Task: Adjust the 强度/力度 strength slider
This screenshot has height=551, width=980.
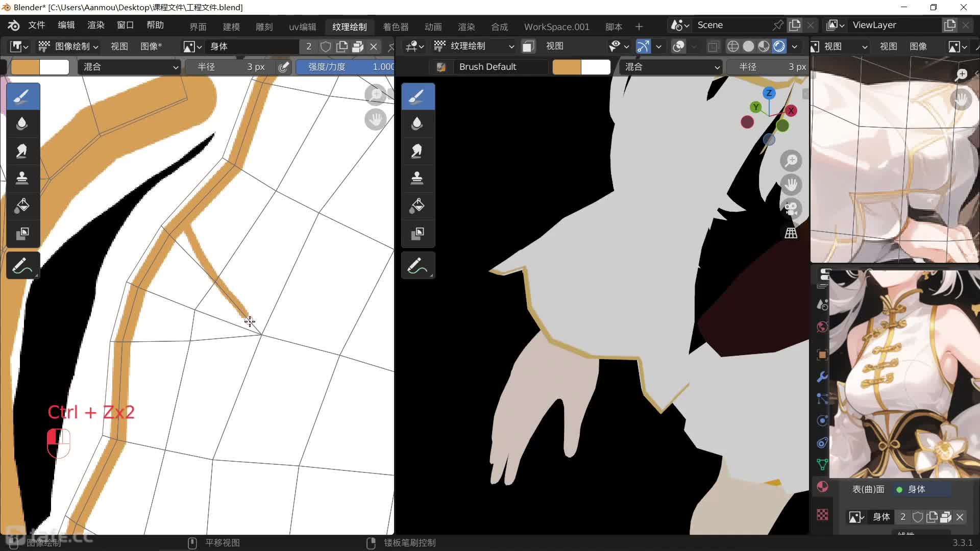Action: [345, 67]
